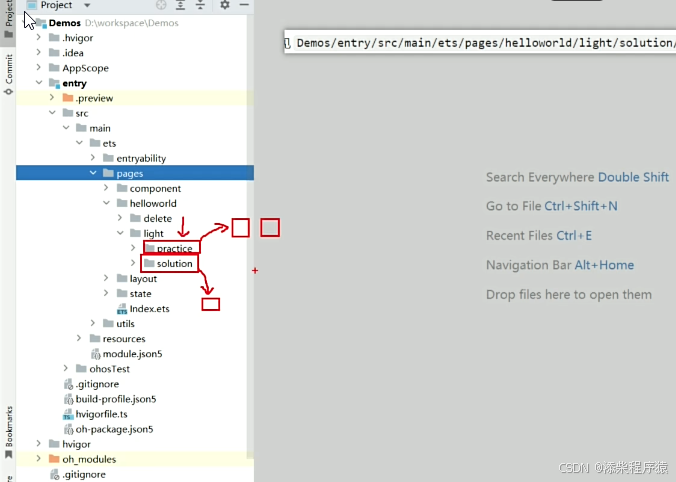Expand the entryability folder
Viewport: 676px width, 482px height.
(x=93, y=158)
